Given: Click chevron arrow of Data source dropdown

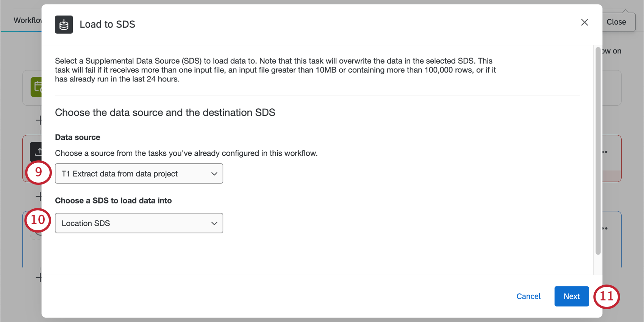Looking at the screenshot, I should (214, 174).
